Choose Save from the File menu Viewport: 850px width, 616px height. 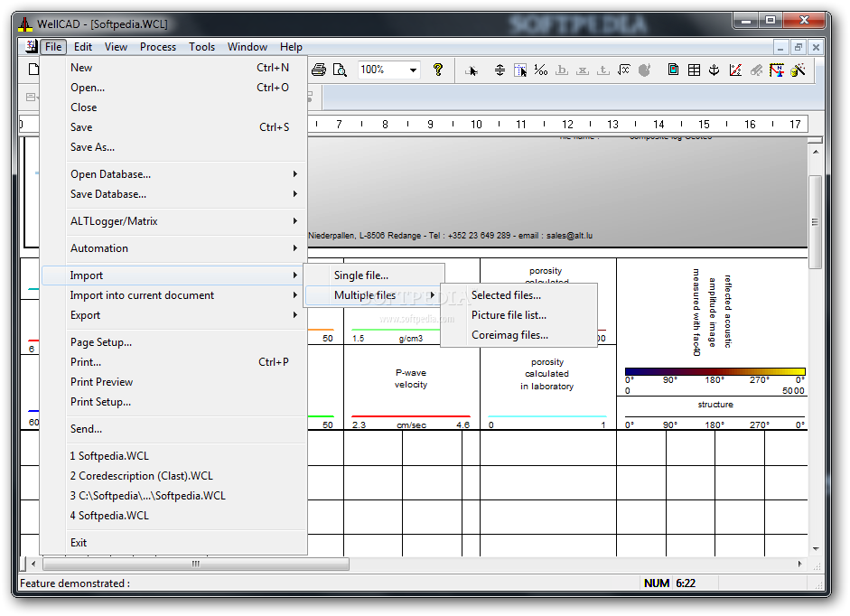pos(174,127)
